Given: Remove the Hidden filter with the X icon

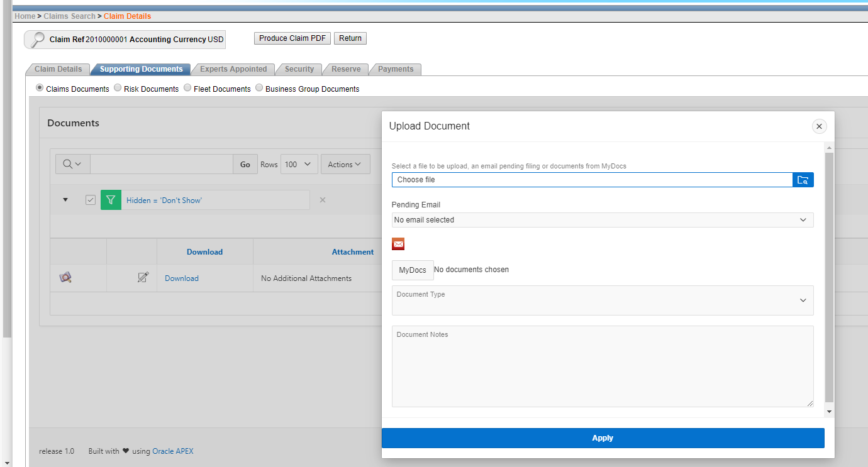Looking at the screenshot, I should coord(323,200).
